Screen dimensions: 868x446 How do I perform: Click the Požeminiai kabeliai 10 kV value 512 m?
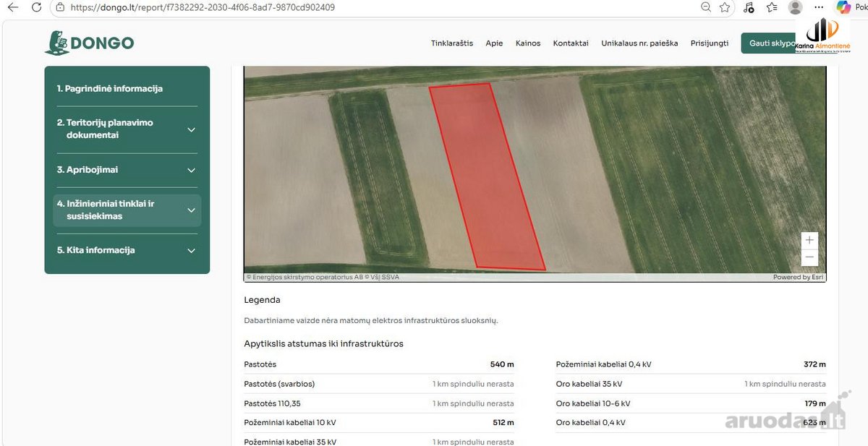(x=503, y=423)
